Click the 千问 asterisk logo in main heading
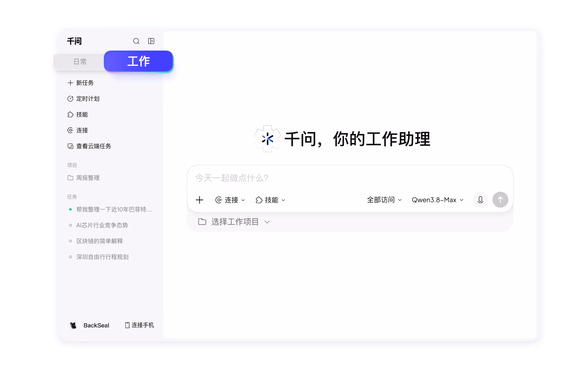Screen dimensions: 588x365 267,139
